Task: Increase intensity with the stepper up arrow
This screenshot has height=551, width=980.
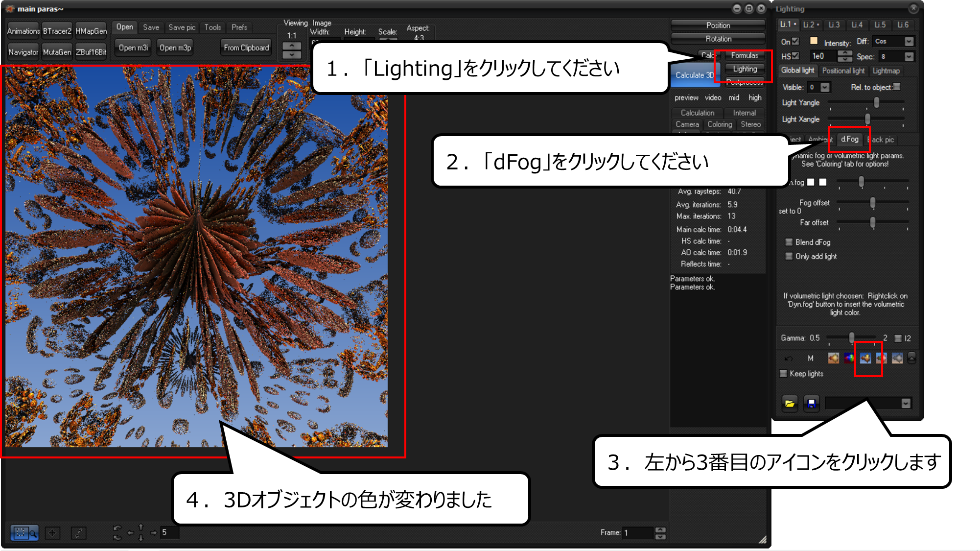Action: 844,53
